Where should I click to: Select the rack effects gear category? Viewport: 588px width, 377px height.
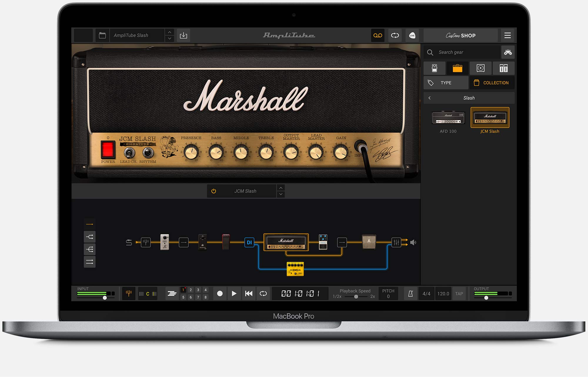pyautogui.click(x=504, y=68)
